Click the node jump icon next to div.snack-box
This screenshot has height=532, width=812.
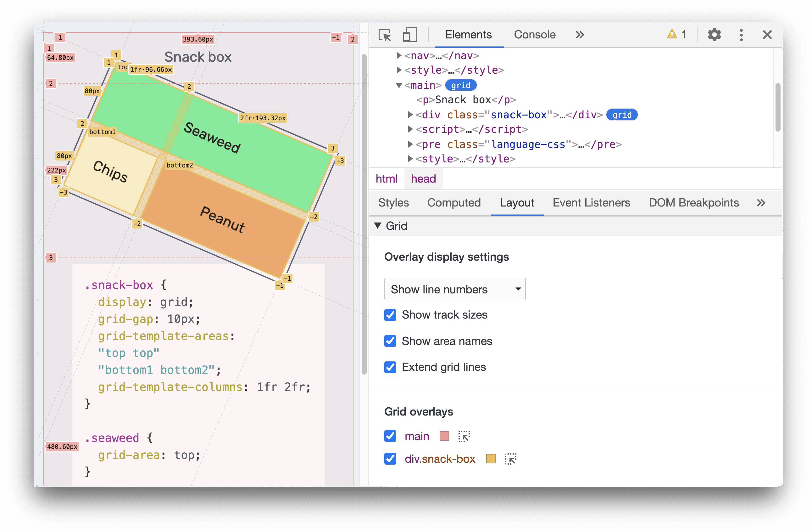510,457
